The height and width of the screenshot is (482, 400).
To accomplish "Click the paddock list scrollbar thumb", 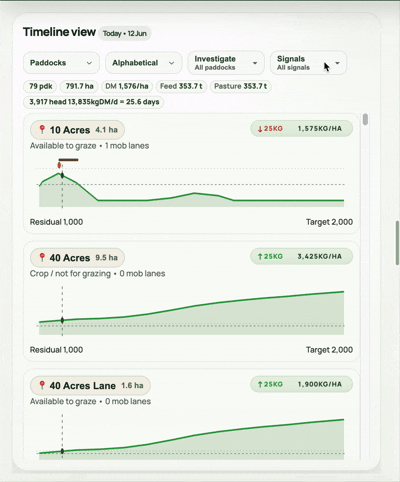I will click(x=365, y=119).
